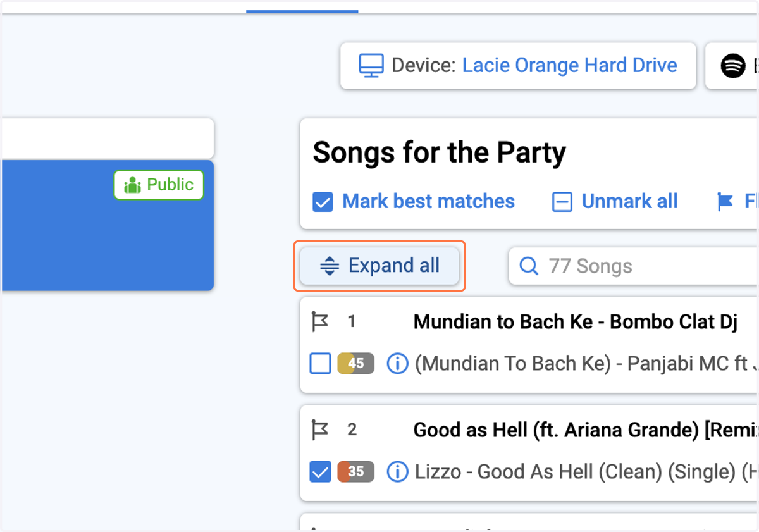This screenshot has height=532, width=759.
Task: Click the song title Good as Hell (ft. Ariana Grande)
Action: tap(585, 430)
